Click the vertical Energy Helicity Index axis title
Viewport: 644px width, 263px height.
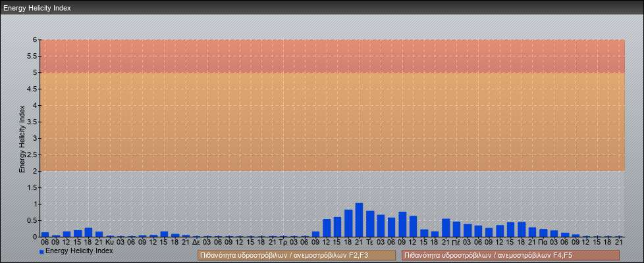pos(22,138)
